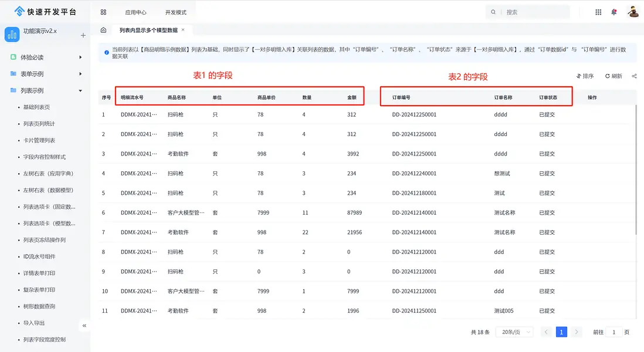
Task: Open the user avatar menu
Action: pyautogui.click(x=633, y=12)
